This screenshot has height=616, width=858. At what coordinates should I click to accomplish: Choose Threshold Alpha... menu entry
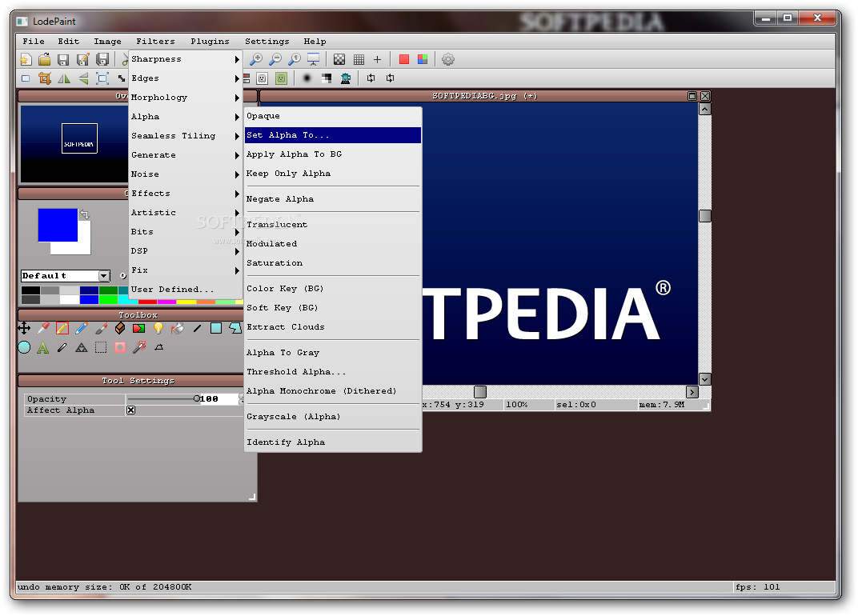click(x=333, y=372)
